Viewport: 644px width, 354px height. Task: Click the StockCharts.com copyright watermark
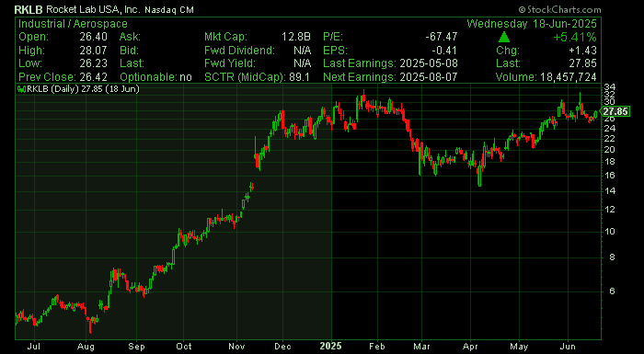pos(559,9)
